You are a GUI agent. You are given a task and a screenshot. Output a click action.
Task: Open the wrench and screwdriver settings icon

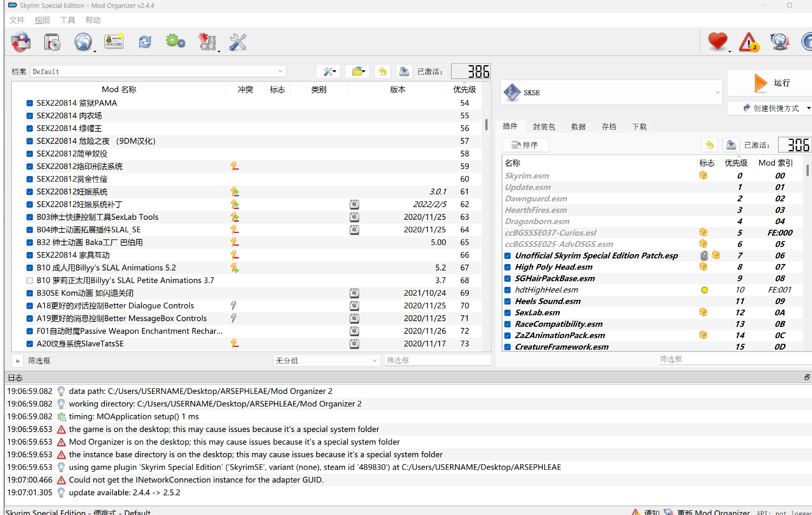pyautogui.click(x=238, y=42)
